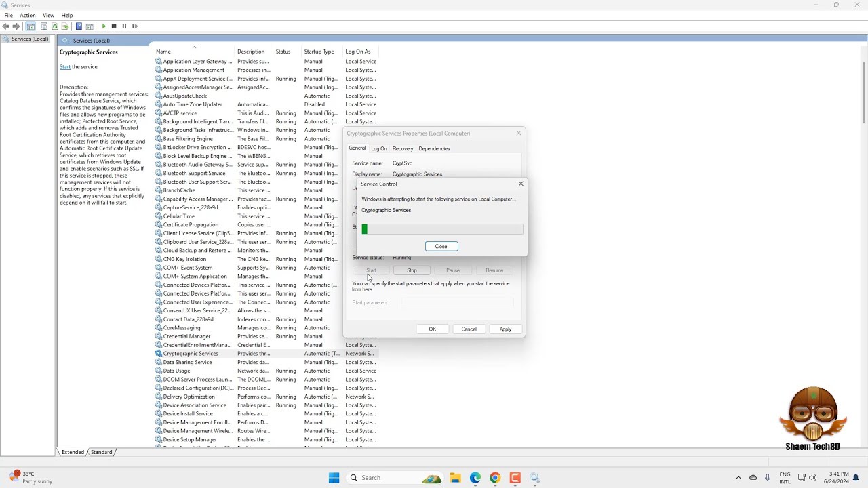Open the Help menu
This screenshot has width=868, height=488.
(x=67, y=15)
